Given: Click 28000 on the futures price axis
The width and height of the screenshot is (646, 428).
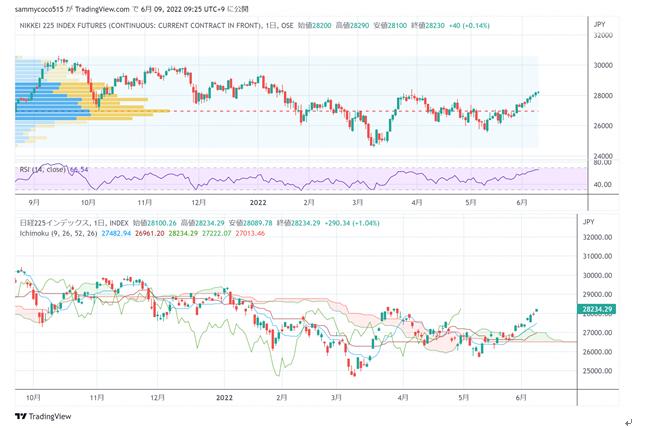Looking at the screenshot, I should (603, 96).
